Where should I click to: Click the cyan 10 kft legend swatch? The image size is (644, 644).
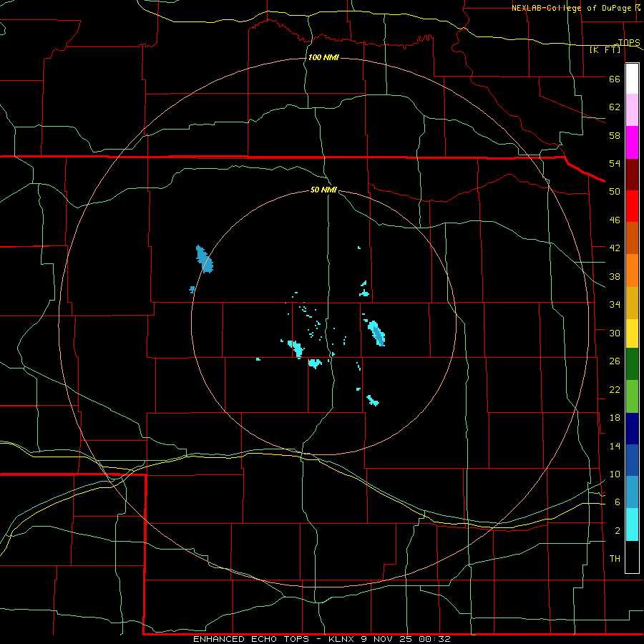632,525
